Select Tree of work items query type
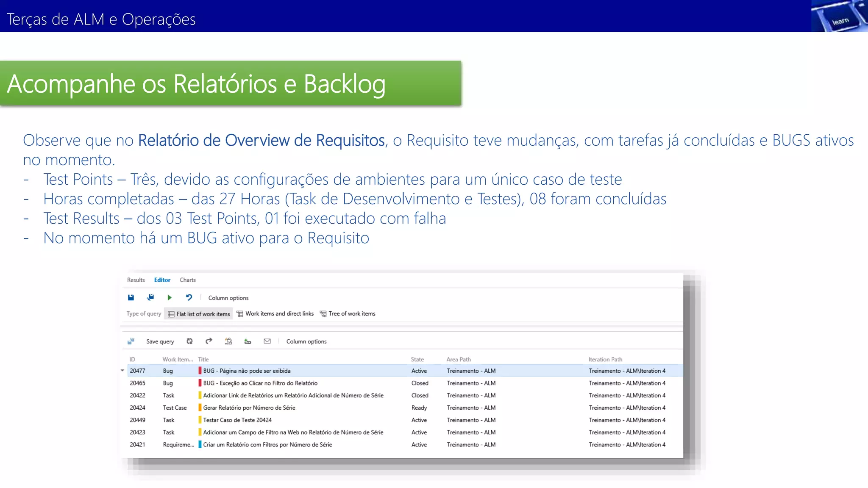The height and width of the screenshot is (488, 868). (348, 313)
